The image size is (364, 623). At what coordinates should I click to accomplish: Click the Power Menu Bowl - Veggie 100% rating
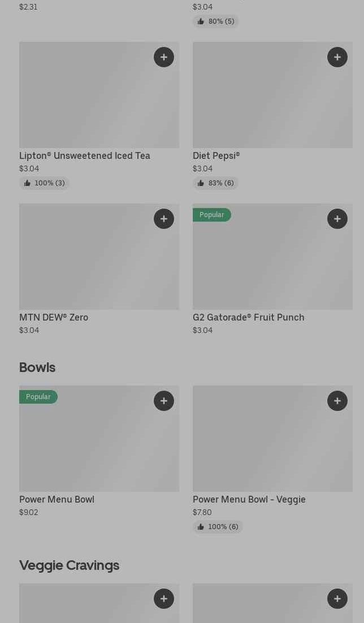[x=218, y=527]
